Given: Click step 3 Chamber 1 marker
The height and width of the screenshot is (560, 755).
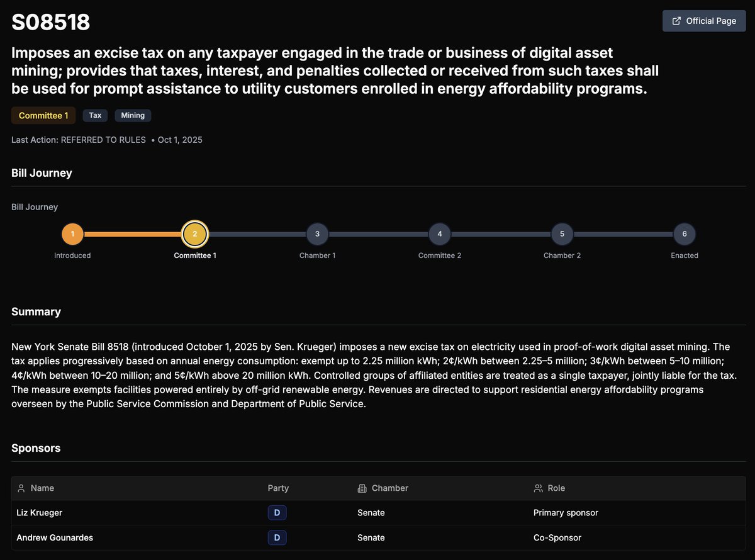Looking at the screenshot, I should point(317,234).
